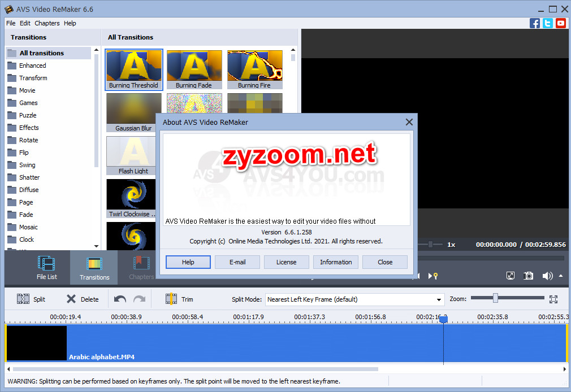Click the Help button in About dialog
Screen dimensions: 571x392
coord(188,262)
